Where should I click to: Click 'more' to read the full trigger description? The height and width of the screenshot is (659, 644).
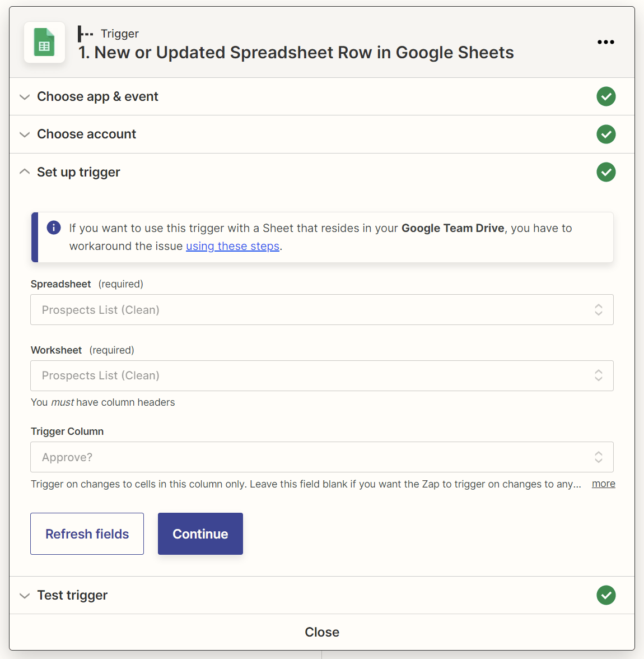[x=603, y=483]
